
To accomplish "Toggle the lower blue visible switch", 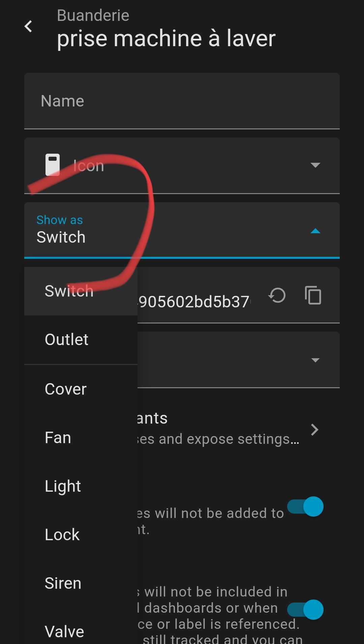I will pos(305,610).
